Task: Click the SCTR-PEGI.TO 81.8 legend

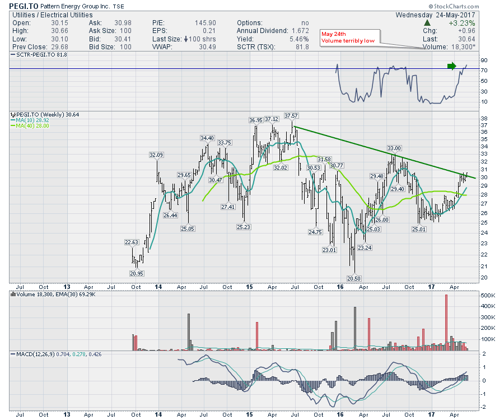Action: pyautogui.click(x=42, y=55)
